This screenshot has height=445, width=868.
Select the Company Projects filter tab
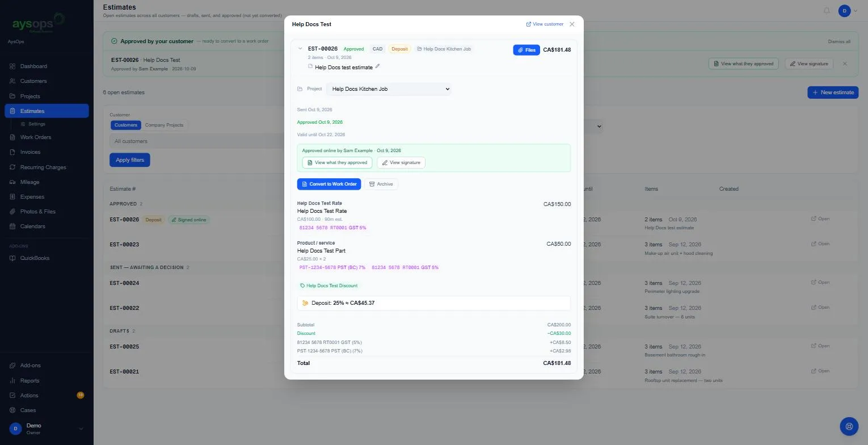coord(164,125)
